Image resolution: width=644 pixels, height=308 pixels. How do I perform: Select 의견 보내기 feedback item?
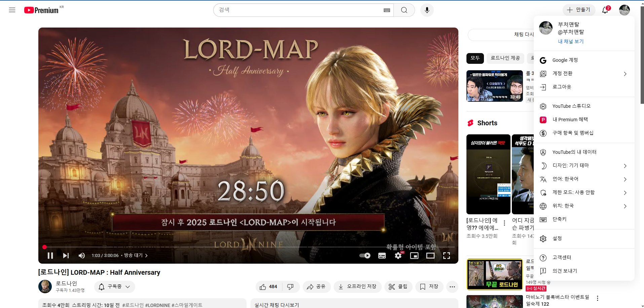584,271
